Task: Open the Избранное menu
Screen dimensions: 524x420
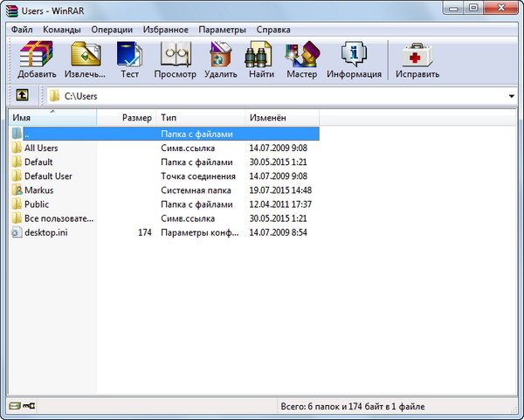Action: click(x=165, y=29)
